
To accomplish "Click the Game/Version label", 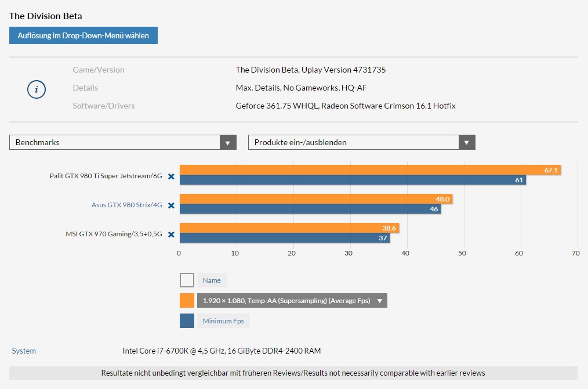I will pos(99,70).
